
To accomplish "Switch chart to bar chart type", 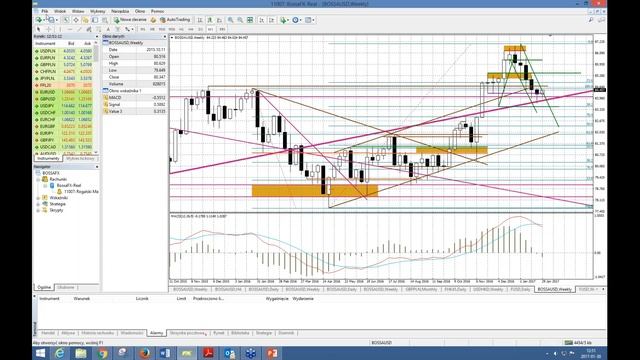I will [x=199, y=20].
